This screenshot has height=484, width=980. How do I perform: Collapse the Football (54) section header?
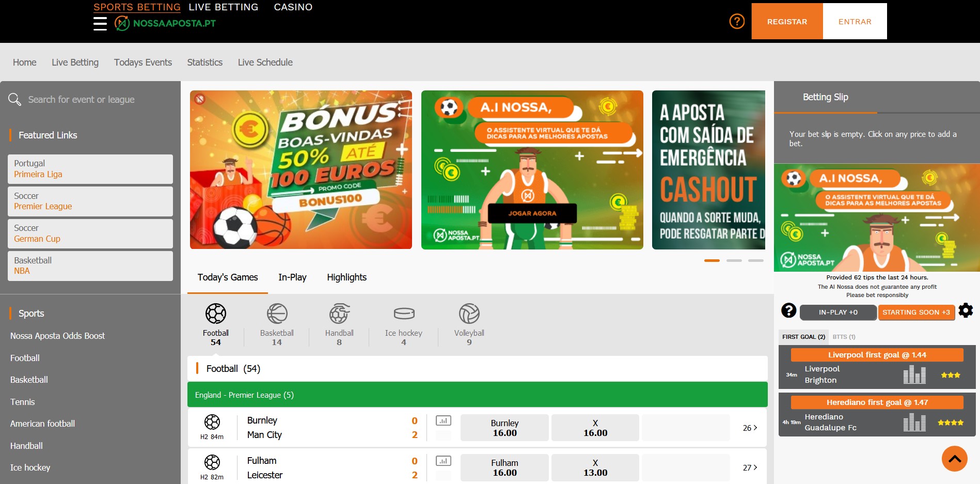477,368
